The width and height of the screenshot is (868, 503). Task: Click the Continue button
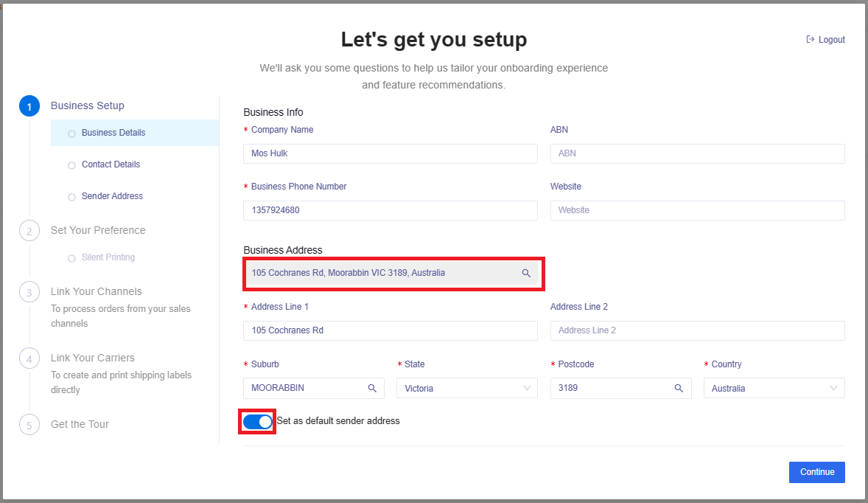(x=816, y=472)
